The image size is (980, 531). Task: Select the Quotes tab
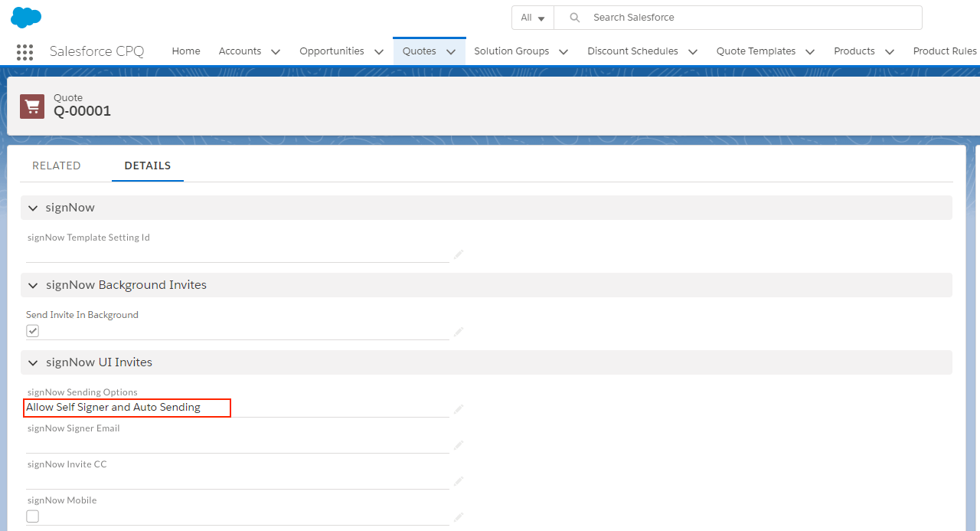(420, 51)
